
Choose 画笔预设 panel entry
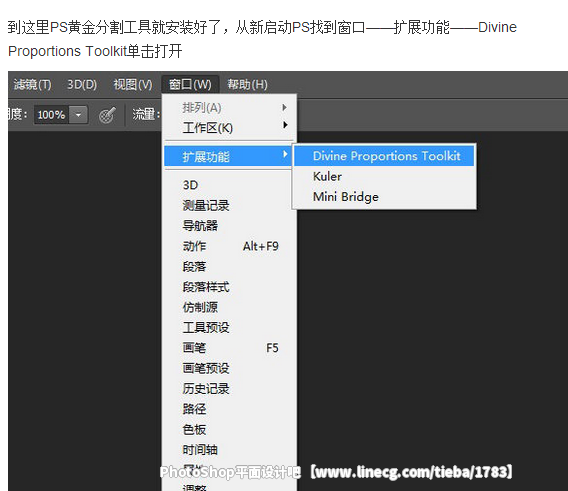tap(230, 369)
